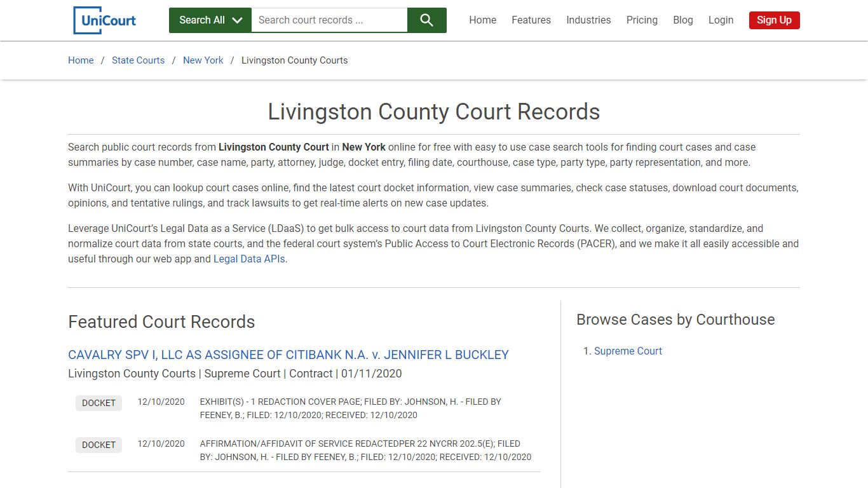Click the Exhibit(s) redaction cover page entry
868x488 pixels.
[x=351, y=409]
